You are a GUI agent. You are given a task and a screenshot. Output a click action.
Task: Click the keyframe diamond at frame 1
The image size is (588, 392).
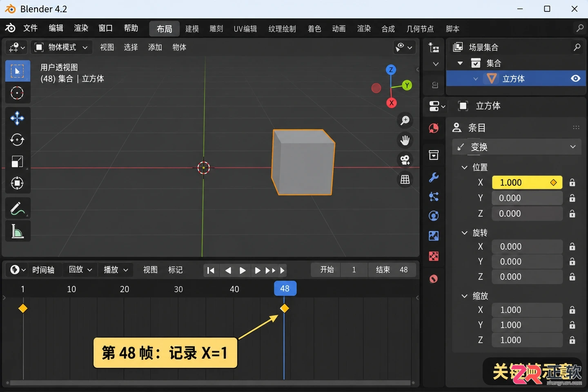tap(23, 308)
